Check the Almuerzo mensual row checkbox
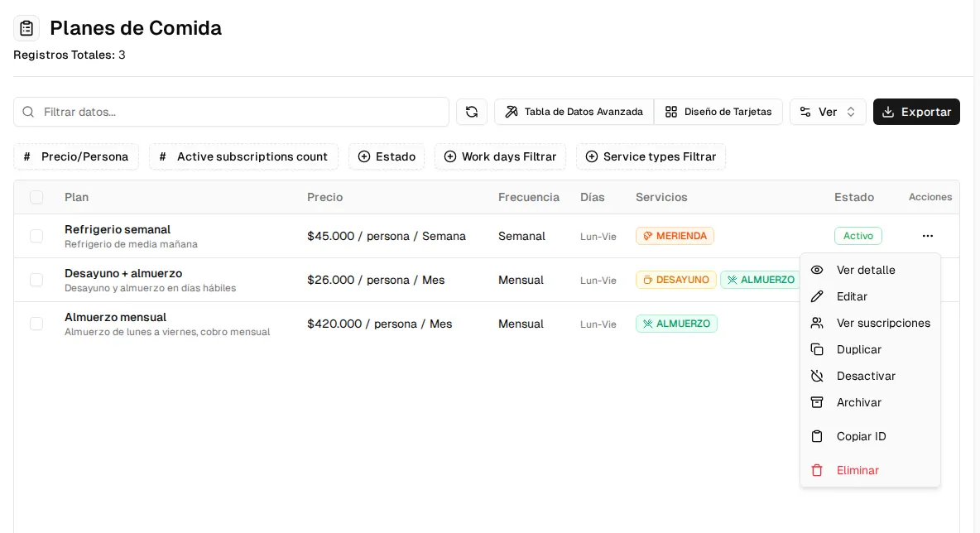 pyautogui.click(x=36, y=324)
